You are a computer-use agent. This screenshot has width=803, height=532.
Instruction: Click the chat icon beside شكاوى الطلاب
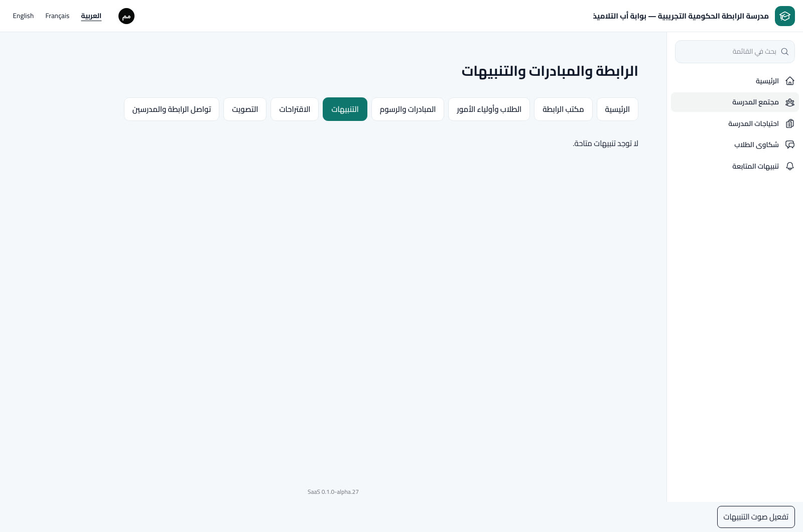point(790,145)
